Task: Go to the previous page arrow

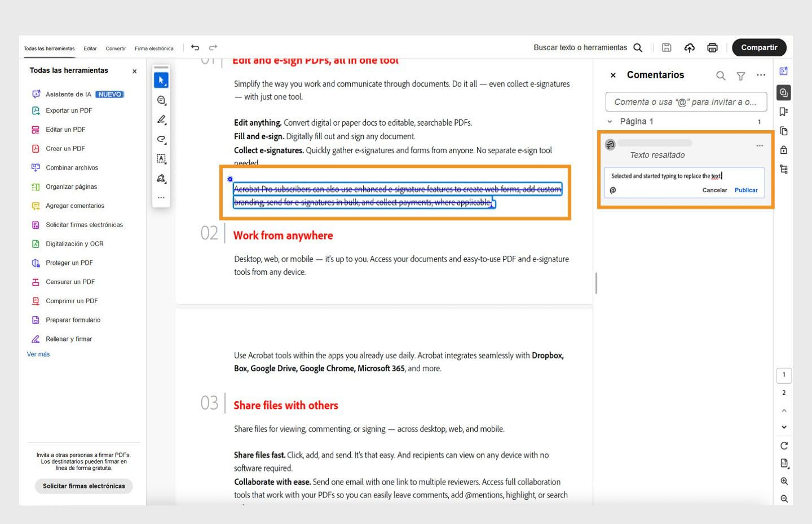Action: point(784,411)
